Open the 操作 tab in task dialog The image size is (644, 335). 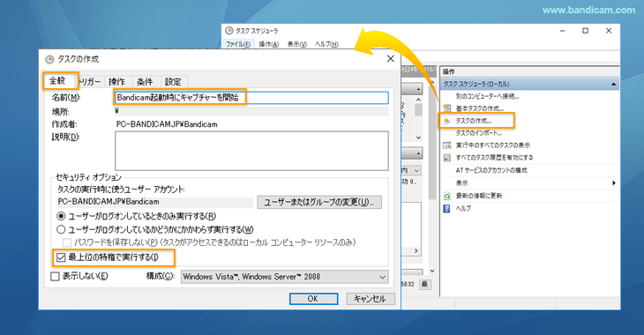click(x=117, y=82)
